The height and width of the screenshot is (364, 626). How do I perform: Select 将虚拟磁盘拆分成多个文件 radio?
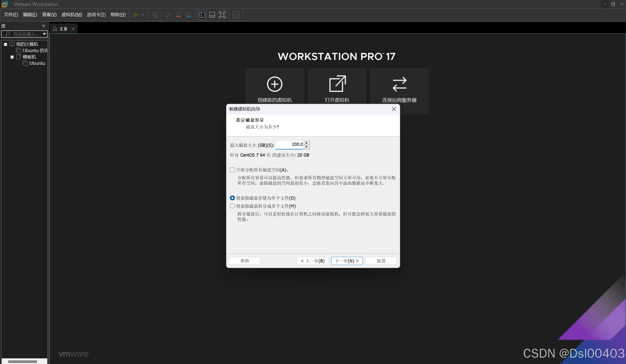tap(232, 206)
